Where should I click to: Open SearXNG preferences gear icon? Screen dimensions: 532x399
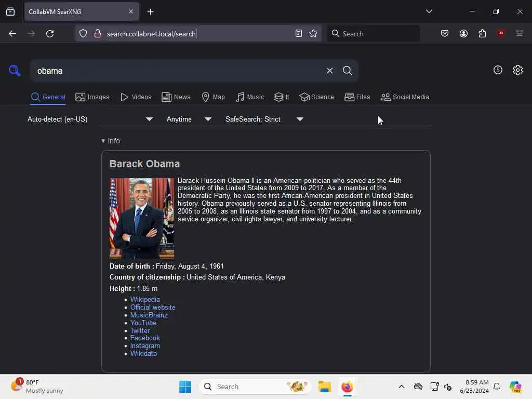coord(518,70)
